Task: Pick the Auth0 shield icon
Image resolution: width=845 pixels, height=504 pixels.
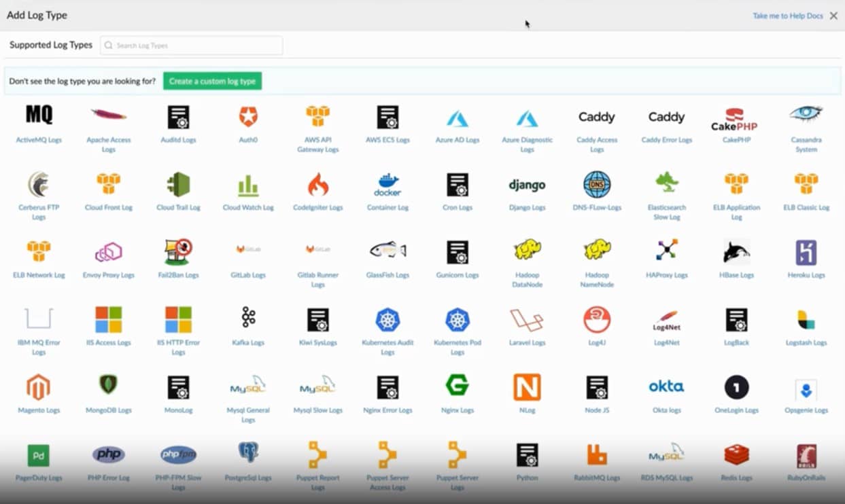Action: pos(248,116)
